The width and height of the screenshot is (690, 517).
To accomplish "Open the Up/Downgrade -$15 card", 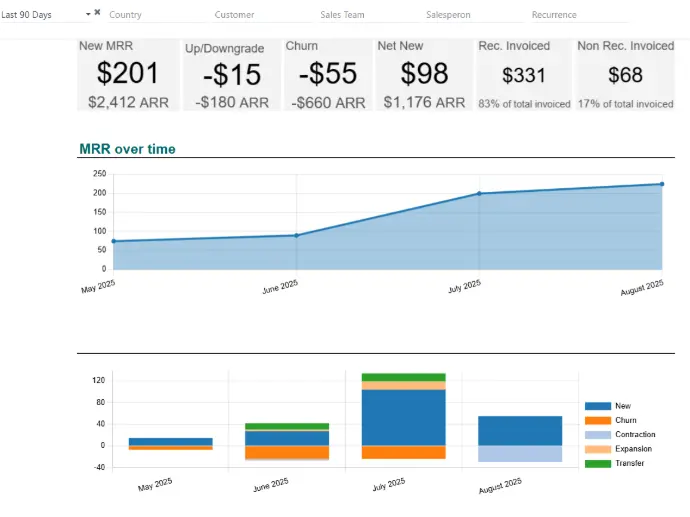I will point(230,75).
